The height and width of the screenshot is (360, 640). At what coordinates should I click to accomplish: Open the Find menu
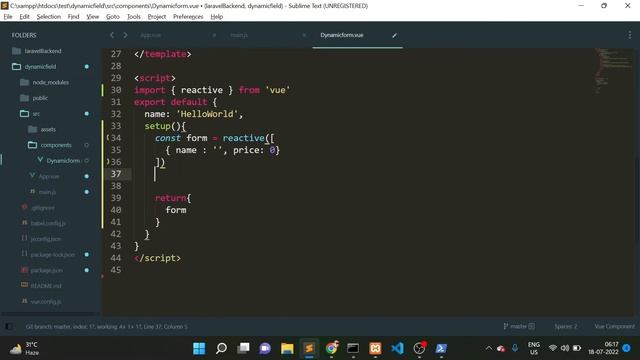pyautogui.click(x=73, y=17)
